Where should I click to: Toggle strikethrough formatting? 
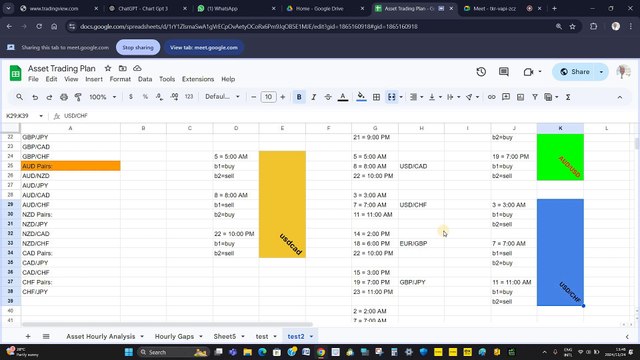[x=328, y=97]
